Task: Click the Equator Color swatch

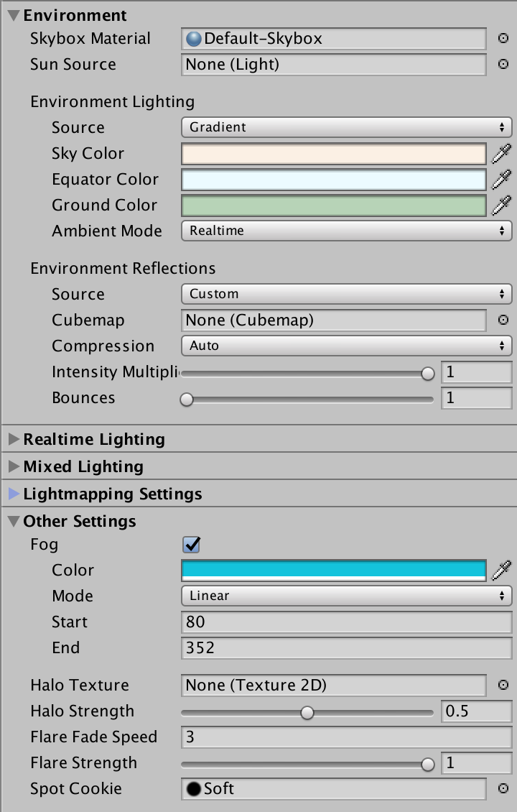Action: [334, 180]
